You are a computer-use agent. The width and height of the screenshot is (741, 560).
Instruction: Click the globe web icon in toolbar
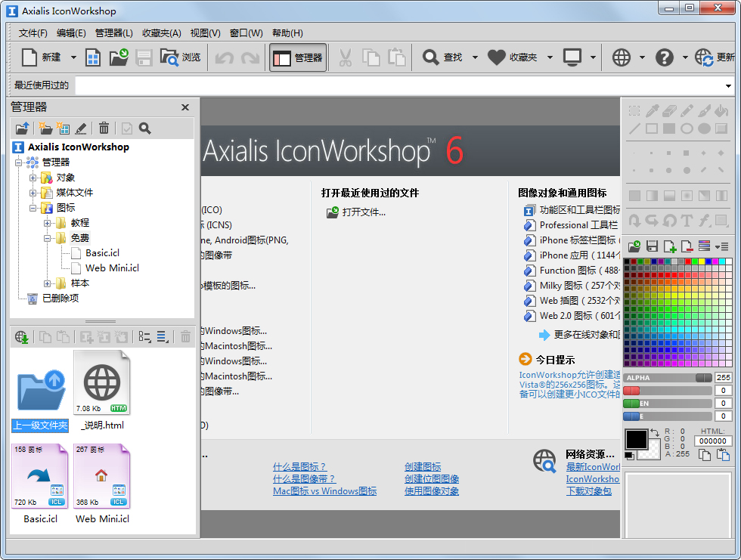click(x=621, y=57)
